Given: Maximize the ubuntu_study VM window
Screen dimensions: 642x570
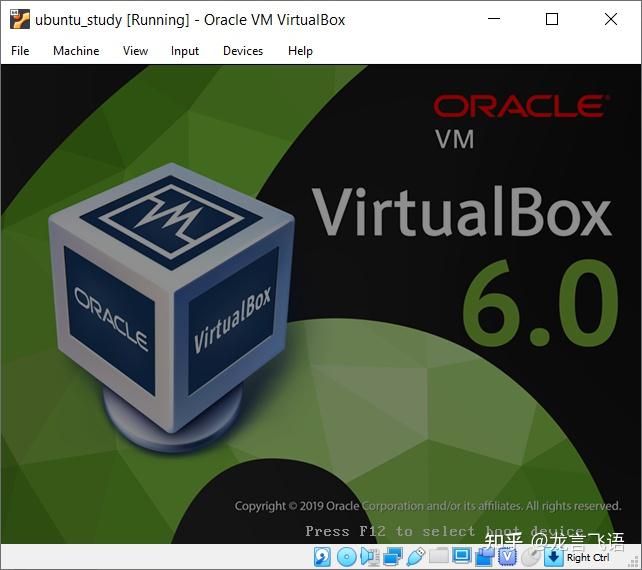Looking at the screenshot, I should (552, 19).
